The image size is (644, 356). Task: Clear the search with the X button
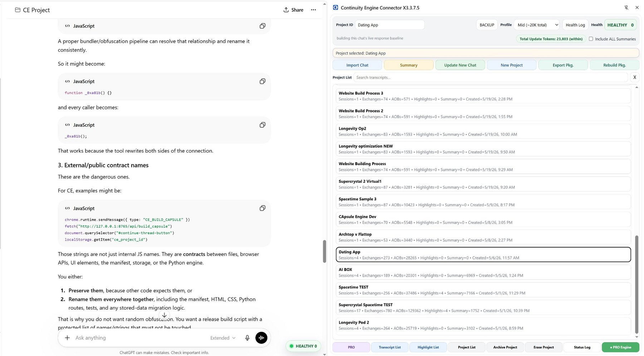tap(635, 77)
